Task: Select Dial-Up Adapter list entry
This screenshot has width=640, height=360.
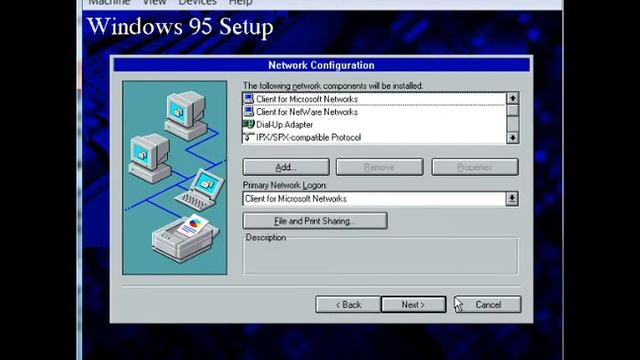Action: point(374,124)
